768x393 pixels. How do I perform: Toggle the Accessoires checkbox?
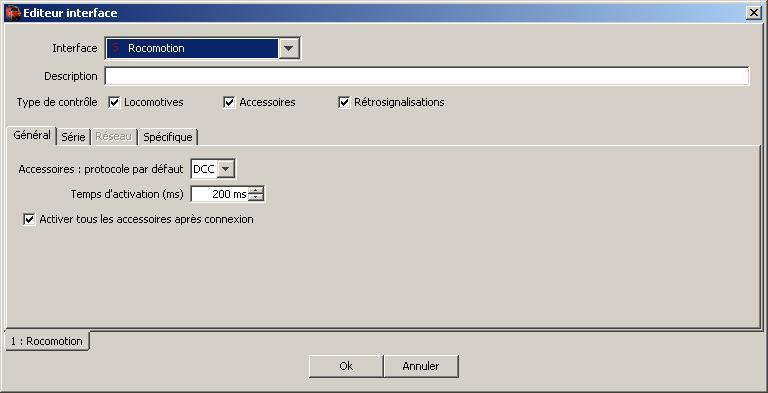[229, 102]
